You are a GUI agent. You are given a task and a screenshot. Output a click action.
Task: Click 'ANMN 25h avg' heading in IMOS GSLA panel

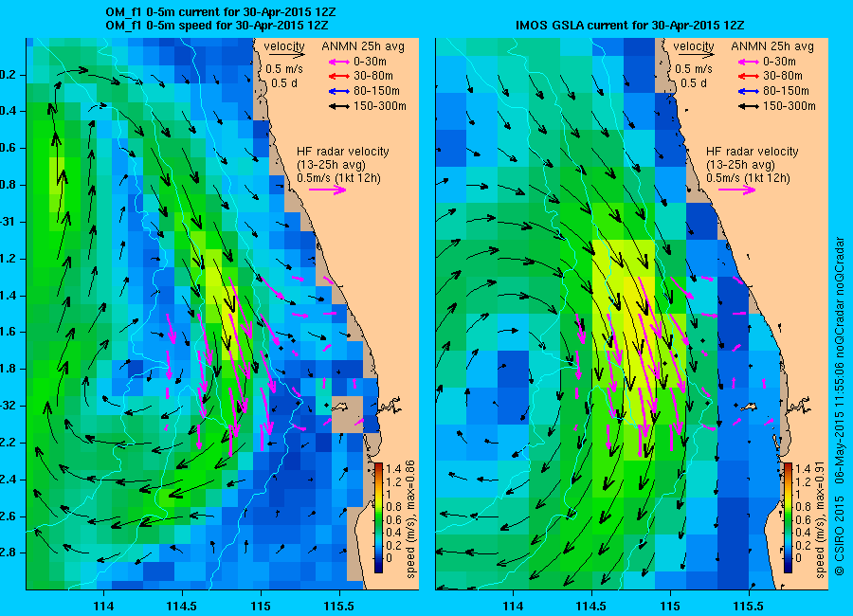click(772, 46)
